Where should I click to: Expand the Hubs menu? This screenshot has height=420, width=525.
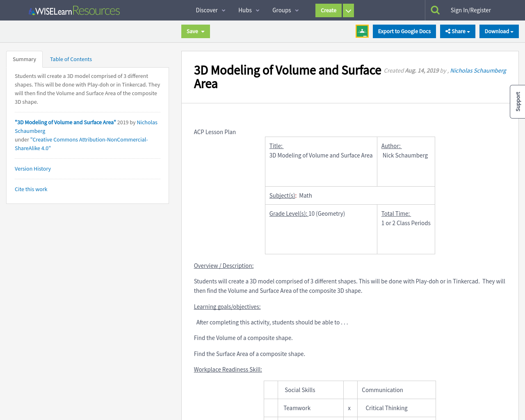point(249,10)
